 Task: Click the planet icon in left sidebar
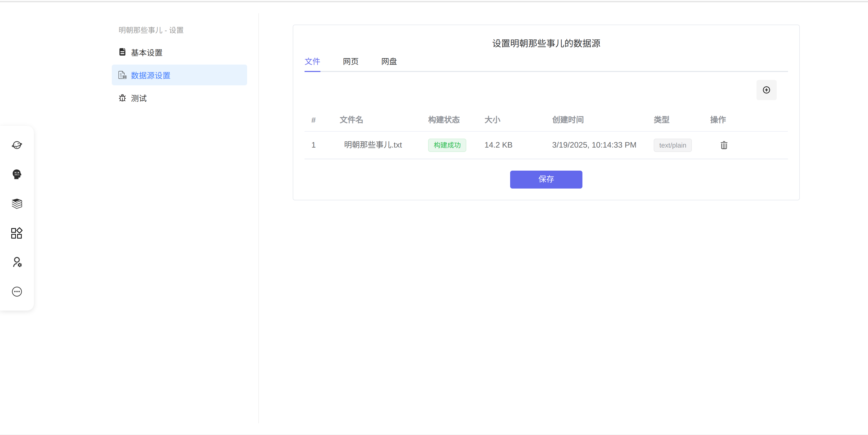(x=17, y=145)
